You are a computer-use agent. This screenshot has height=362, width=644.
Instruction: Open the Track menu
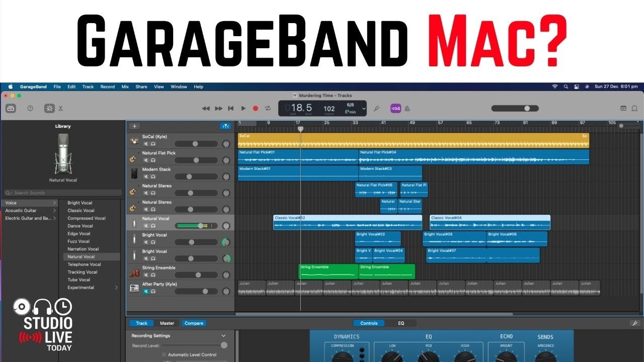[x=88, y=86]
